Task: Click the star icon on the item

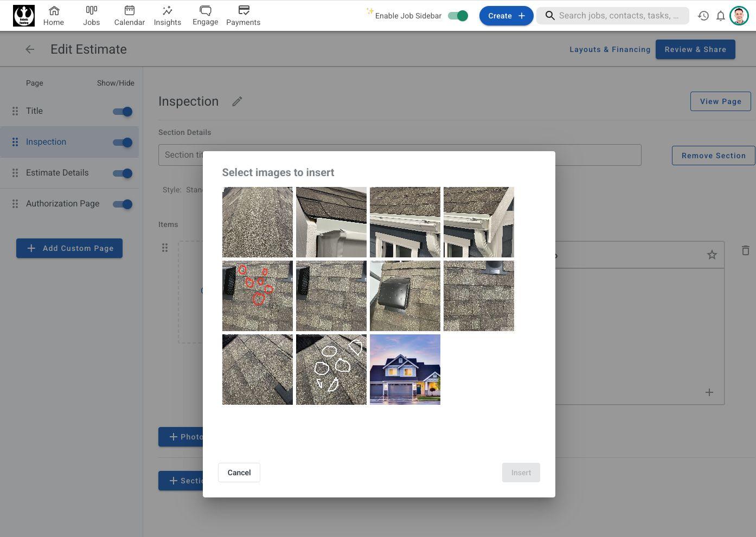Action: pyautogui.click(x=712, y=255)
